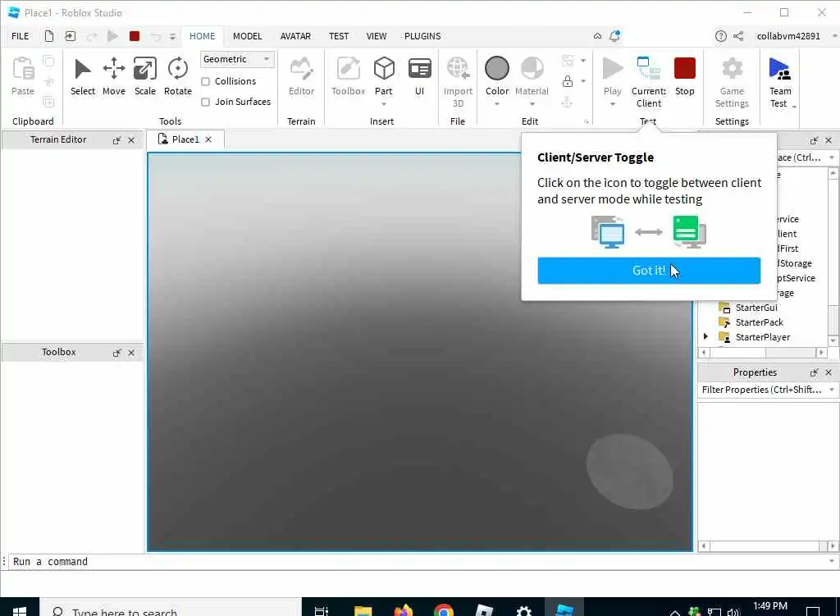840x616 pixels.
Task: Open Game Settings
Action: [x=732, y=82]
